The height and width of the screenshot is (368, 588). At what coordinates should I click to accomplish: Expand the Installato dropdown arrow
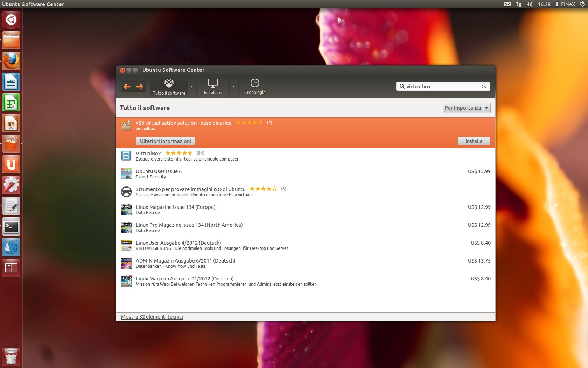(233, 87)
